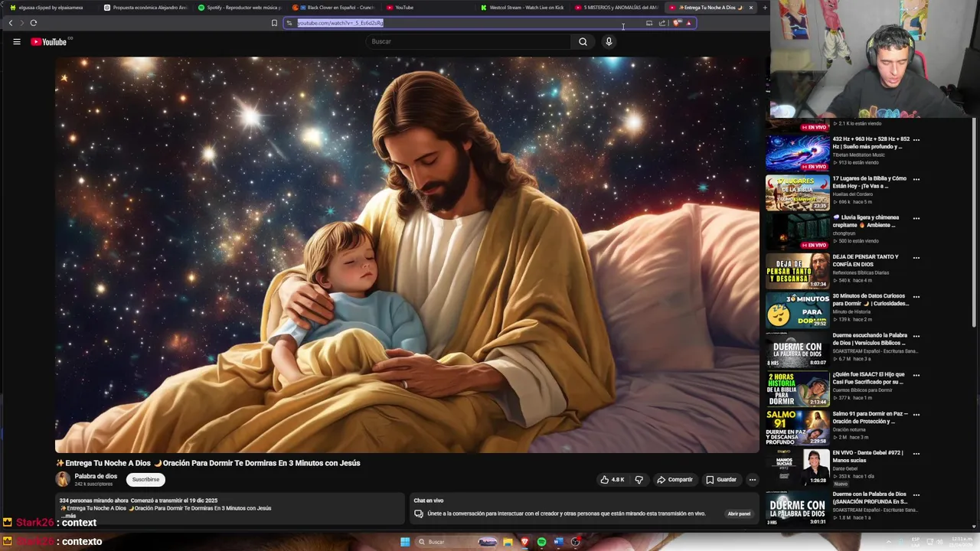Select the browser address bar URL
Screen dimensions: 980x551
point(340,23)
